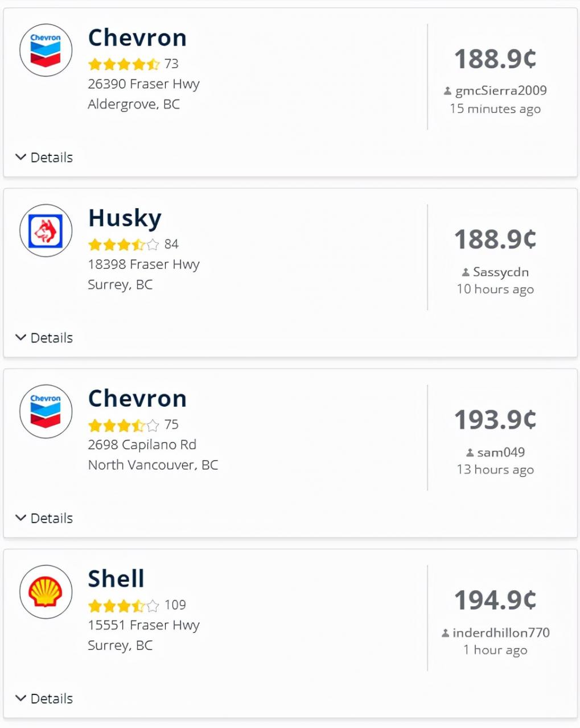Click the Chevron logo for North Vancouver station

pos(46,411)
